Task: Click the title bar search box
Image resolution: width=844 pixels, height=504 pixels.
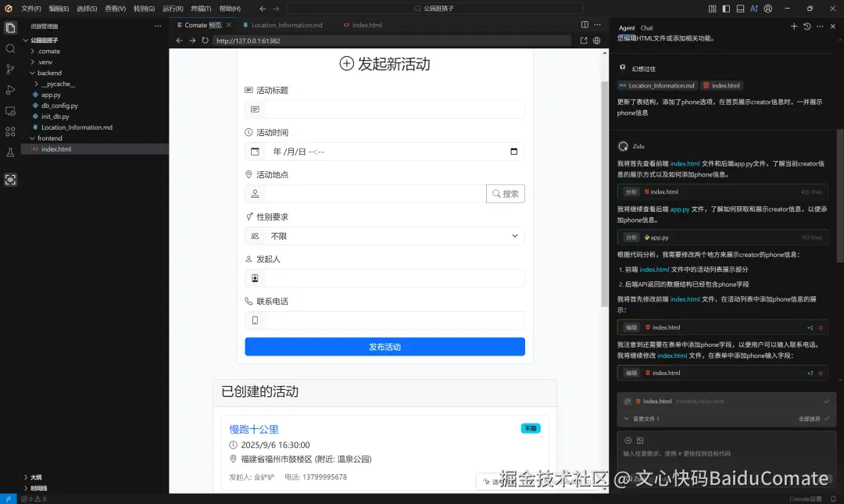Action: (x=435, y=9)
